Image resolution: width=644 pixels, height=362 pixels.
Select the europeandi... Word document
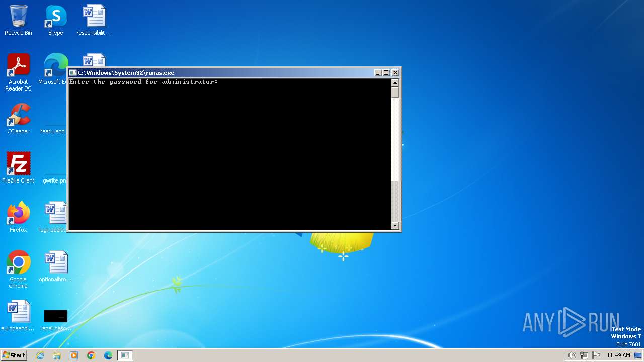[18, 316]
